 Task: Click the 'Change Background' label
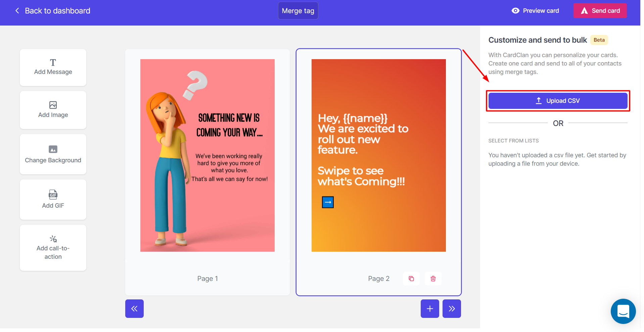(x=53, y=160)
